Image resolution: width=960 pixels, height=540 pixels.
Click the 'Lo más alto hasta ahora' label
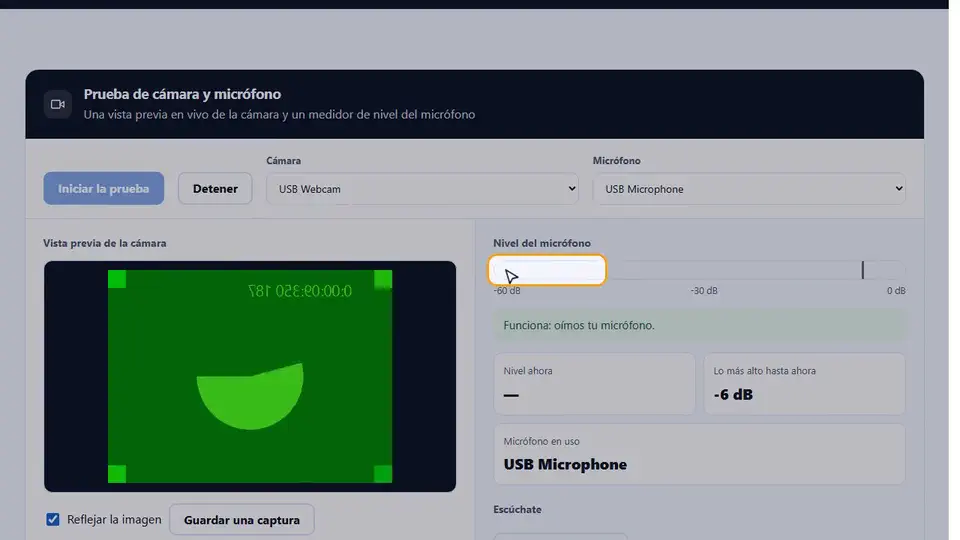coord(764,370)
